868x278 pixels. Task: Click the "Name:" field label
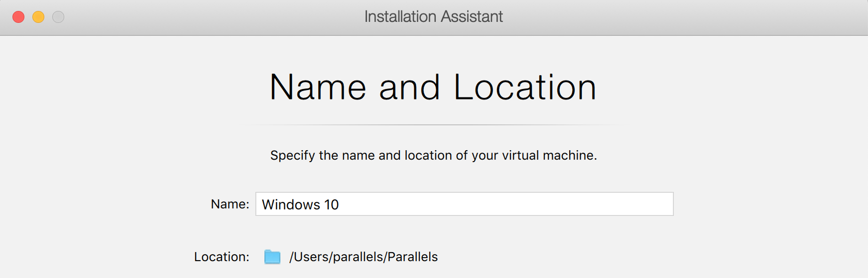coord(230,204)
